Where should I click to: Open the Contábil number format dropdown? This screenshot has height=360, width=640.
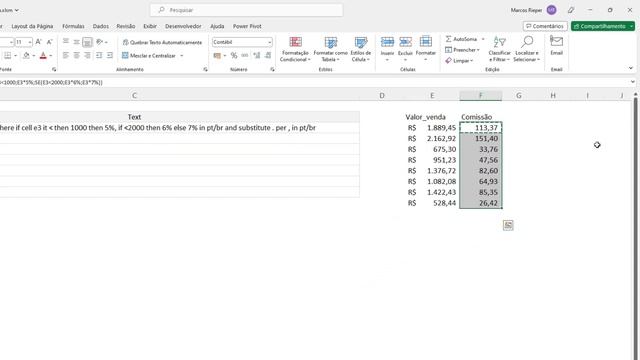click(269, 42)
